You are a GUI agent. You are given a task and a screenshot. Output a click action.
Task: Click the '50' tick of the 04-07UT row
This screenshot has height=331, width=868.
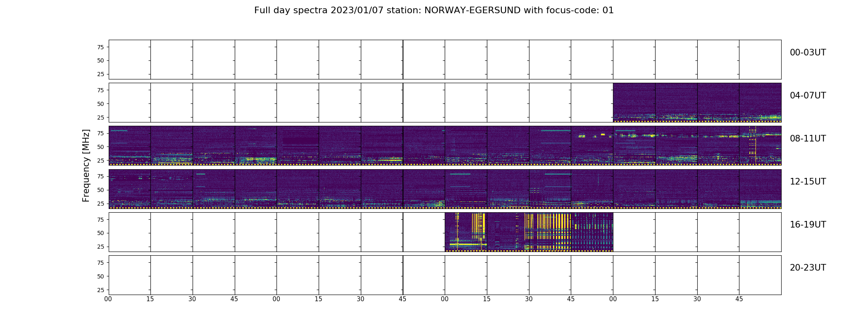click(x=100, y=104)
